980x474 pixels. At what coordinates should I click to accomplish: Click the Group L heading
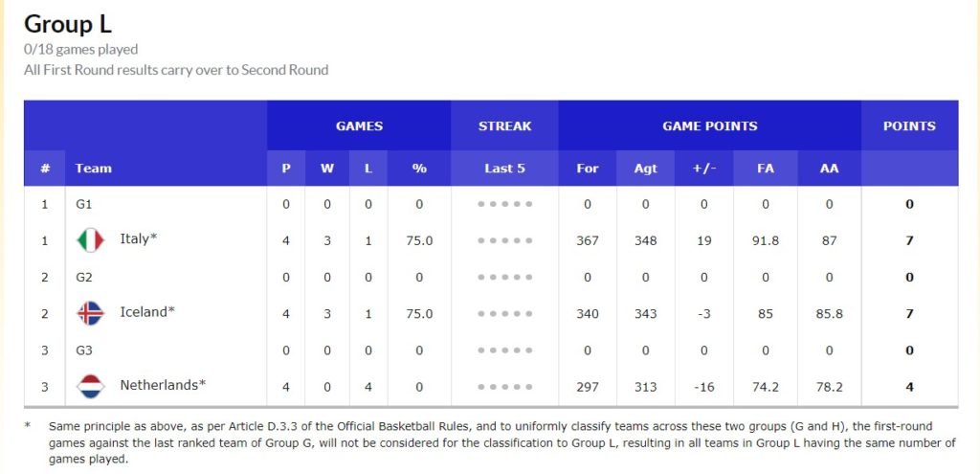[68, 24]
